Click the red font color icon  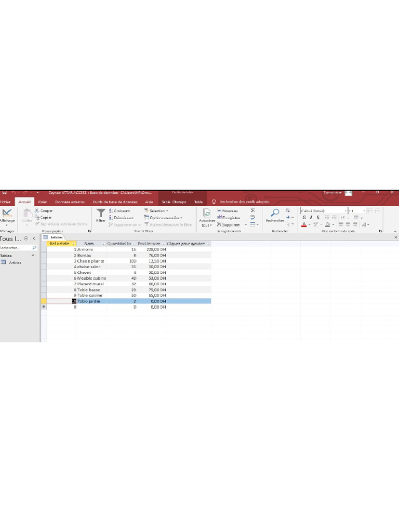304,224
